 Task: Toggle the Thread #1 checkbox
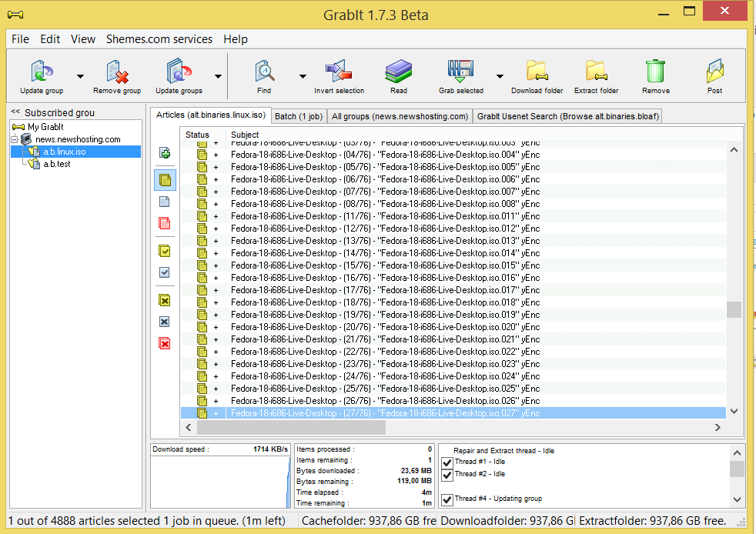coord(447,462)
